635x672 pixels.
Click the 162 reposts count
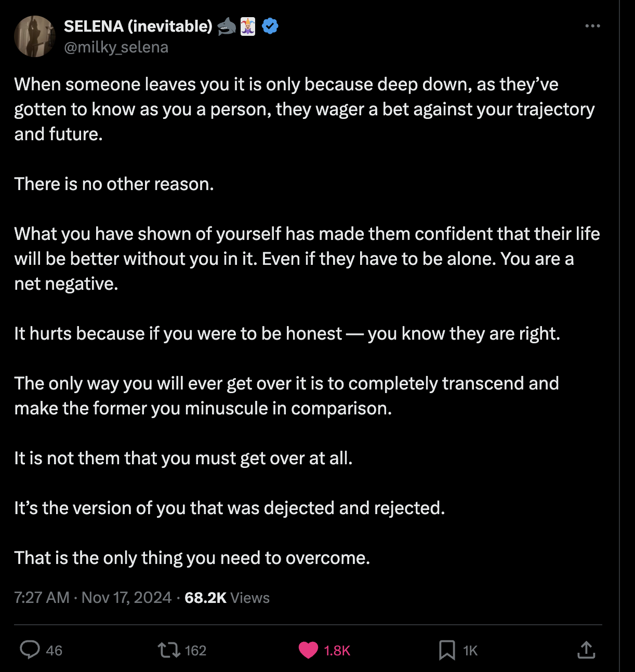[x=195, y=651]
